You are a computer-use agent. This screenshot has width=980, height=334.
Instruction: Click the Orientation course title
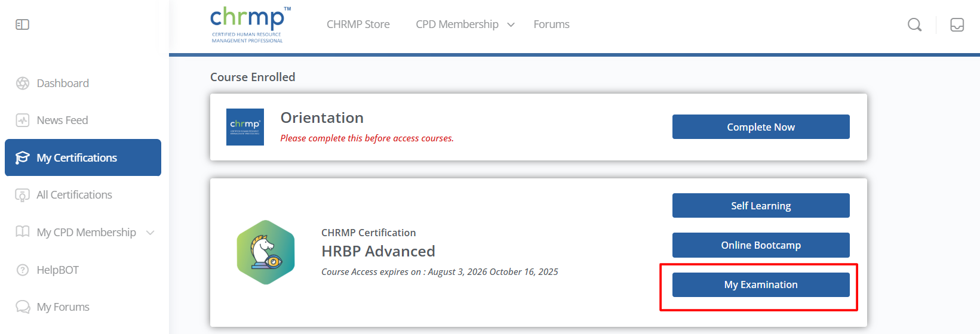[322, 118]
